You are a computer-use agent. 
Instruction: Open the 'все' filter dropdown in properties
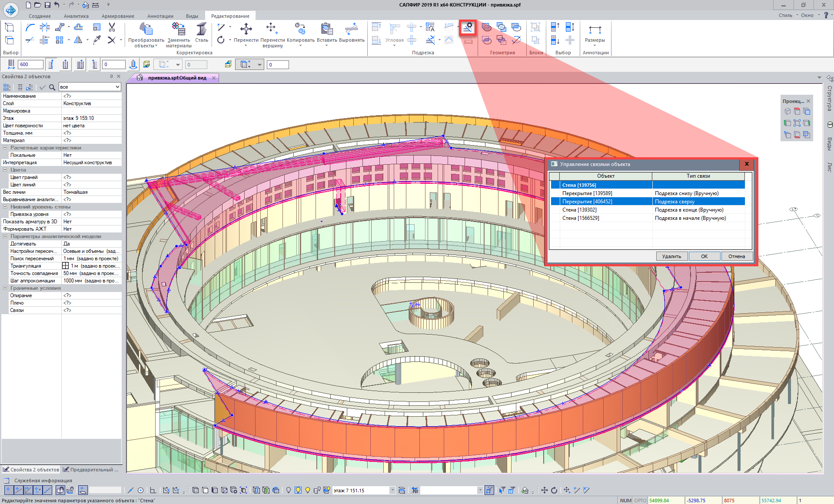pyautogui.click(x=117, y=87)
